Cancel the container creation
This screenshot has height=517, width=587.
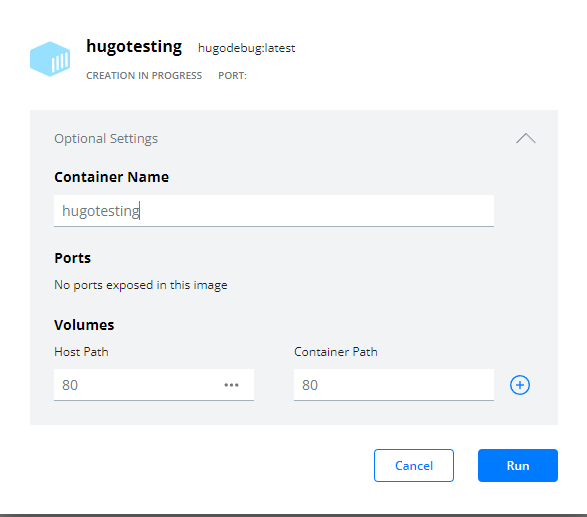click(x=414, y=465)
